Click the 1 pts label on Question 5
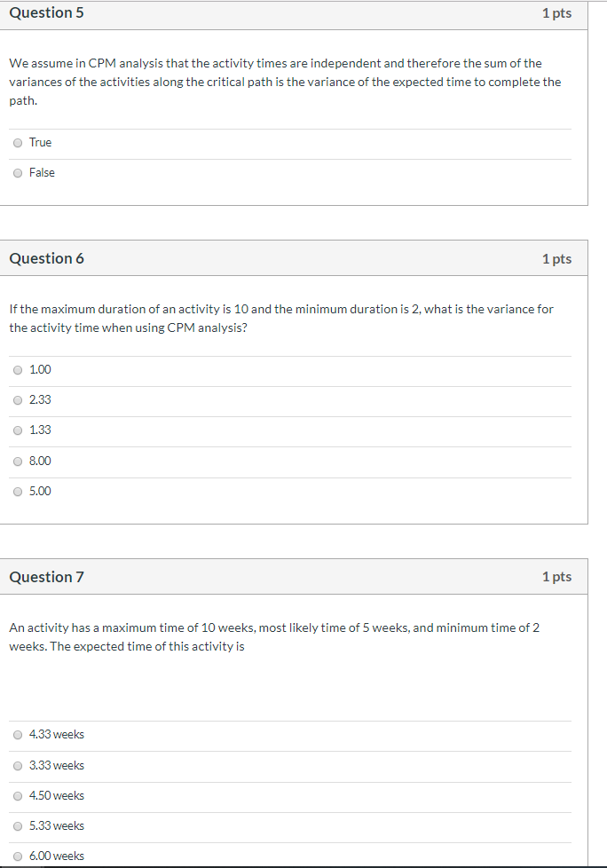 click(557, 12)
